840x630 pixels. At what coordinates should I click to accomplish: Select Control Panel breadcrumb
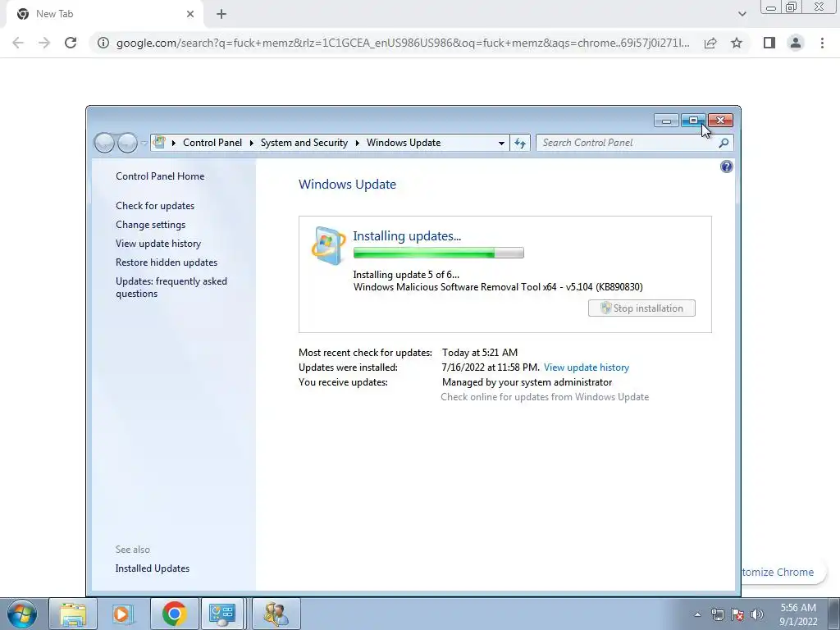tap(212, 143)
